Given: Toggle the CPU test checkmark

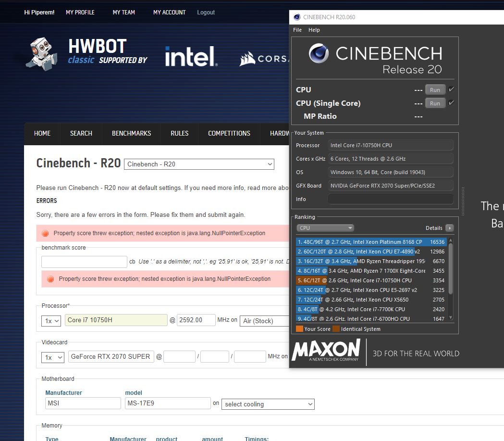Looking at the screenshot, I should [x=451, y=89].
